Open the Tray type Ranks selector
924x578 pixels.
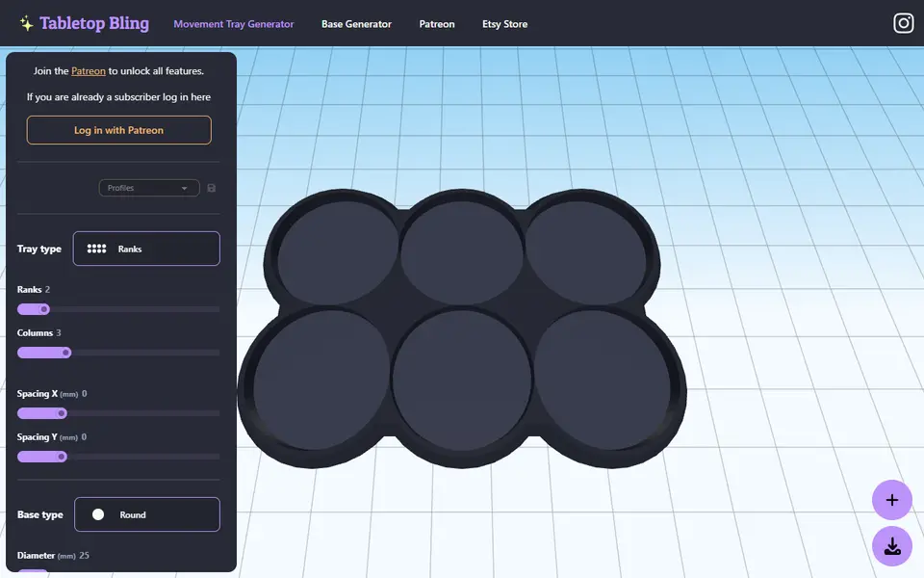click(x=146, y=249)
